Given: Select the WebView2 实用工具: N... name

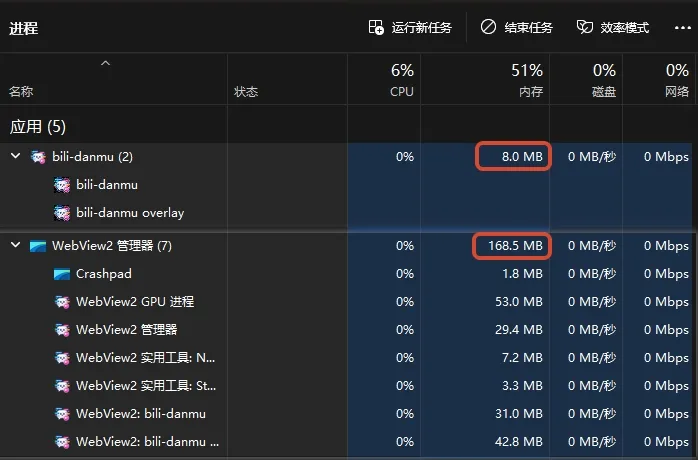Looking at the screenshot, I should click(146, 358).
